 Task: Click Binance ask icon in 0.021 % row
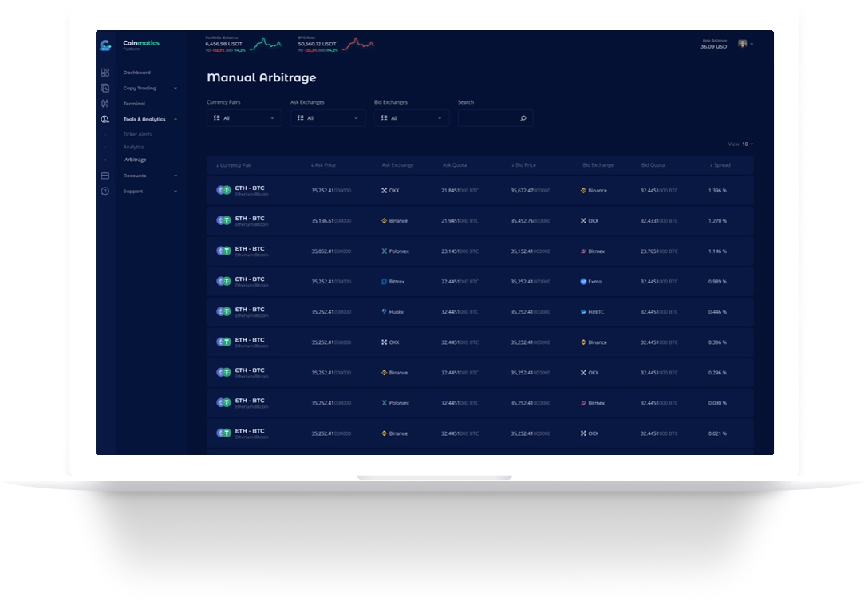(385, 433)
